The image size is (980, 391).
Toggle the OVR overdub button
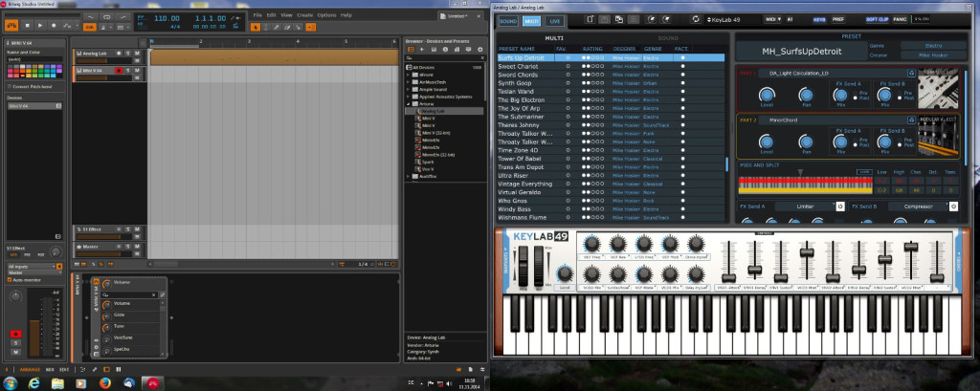(x=89, y=28)
